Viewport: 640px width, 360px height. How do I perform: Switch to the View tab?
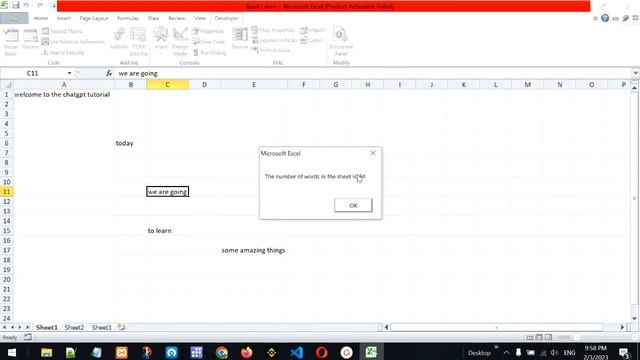(200, 18)
